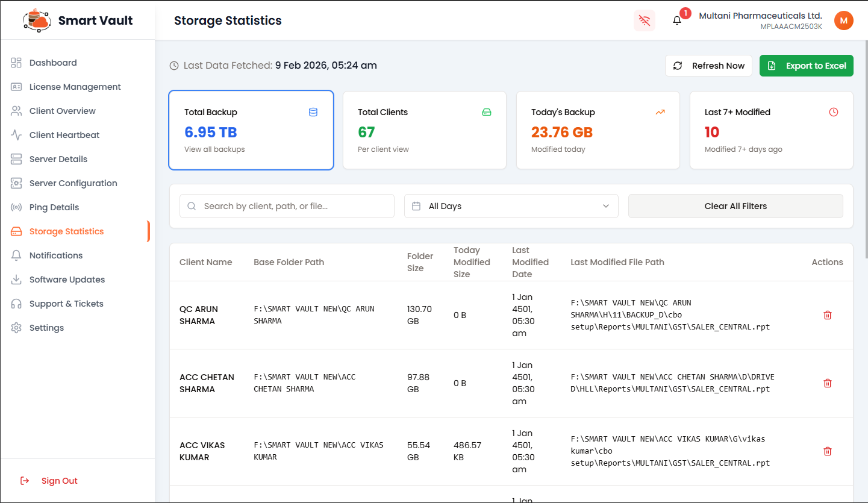Select the Storage Statistics menu item
Screen dimensions: 868x503
coord(66,231)
